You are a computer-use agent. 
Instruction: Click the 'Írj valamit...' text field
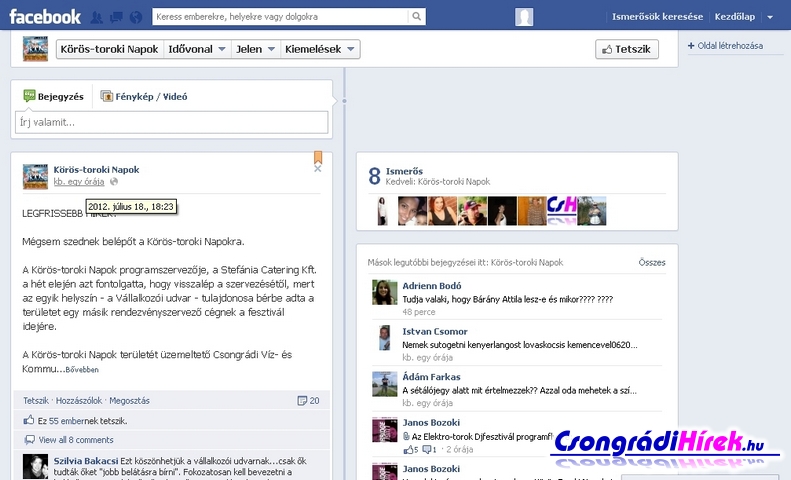172,122
